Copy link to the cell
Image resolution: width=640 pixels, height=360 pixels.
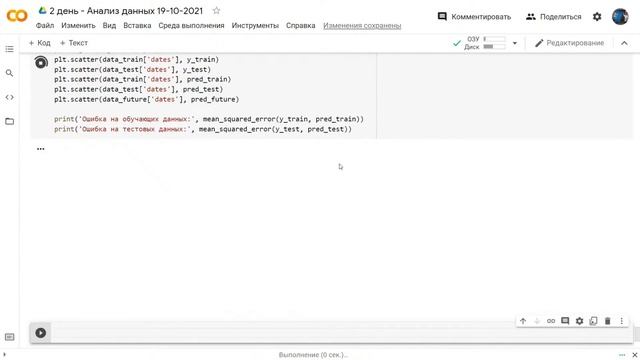pyautogui.click(x=551, y=321)
